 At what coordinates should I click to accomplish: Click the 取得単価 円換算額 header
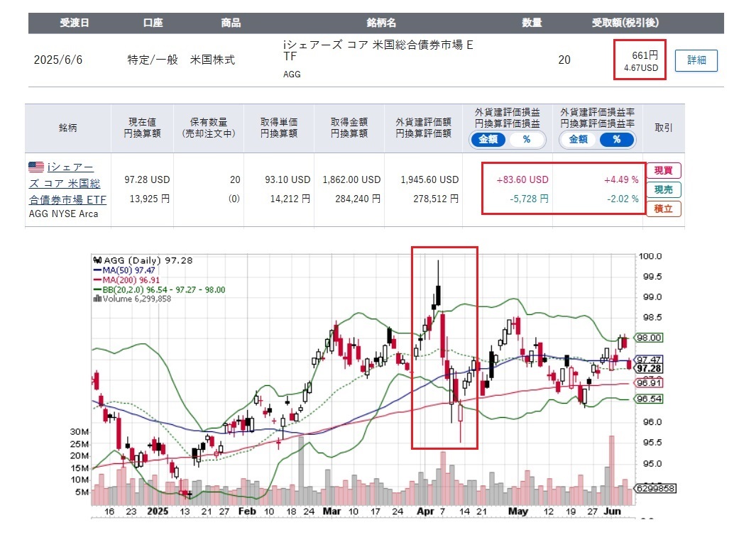coord(279,128)
